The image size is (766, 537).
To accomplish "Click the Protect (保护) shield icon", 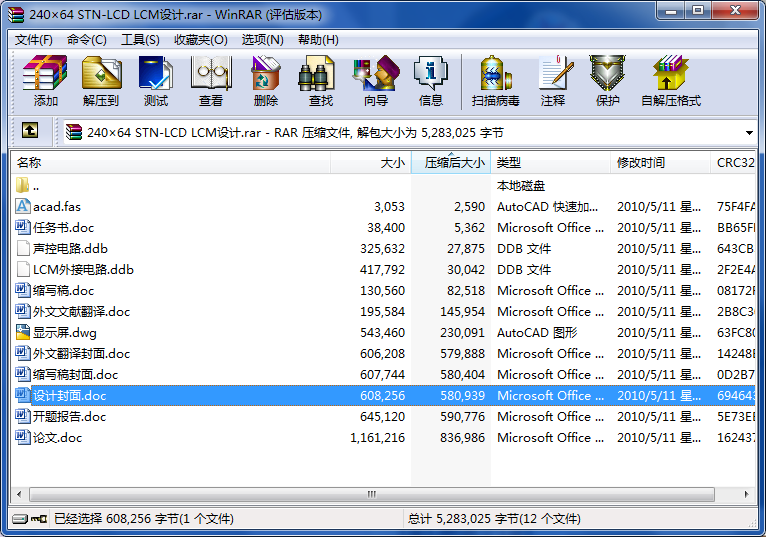I will click(x=607, y=73).
